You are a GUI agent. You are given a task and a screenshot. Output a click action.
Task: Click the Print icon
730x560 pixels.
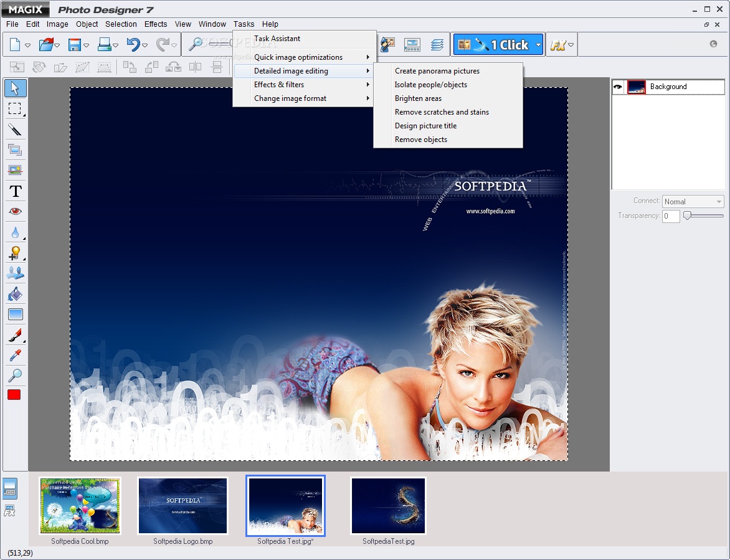pyautogui.click(x=104, y=45)
